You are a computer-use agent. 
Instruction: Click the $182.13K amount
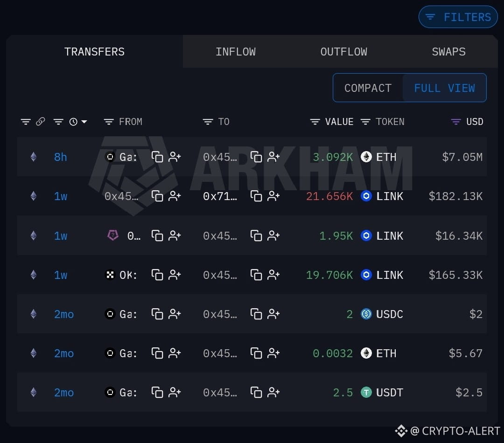tap(455, 196)
